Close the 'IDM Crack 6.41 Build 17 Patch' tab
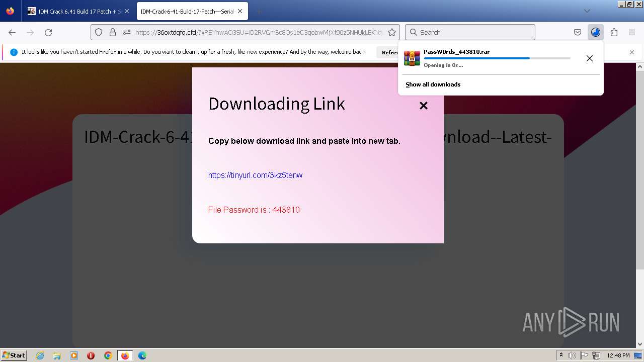 [x=127, y=11]
